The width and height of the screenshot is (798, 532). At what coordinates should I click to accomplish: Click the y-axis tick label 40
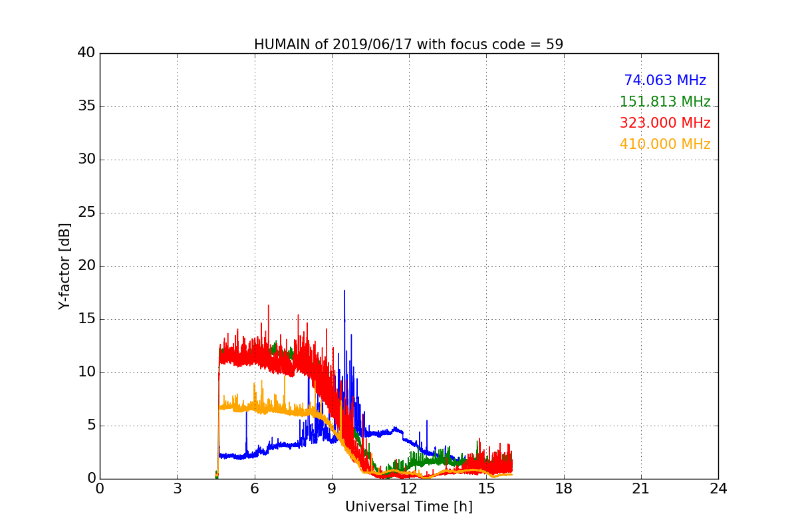click(x=86, y=53)
